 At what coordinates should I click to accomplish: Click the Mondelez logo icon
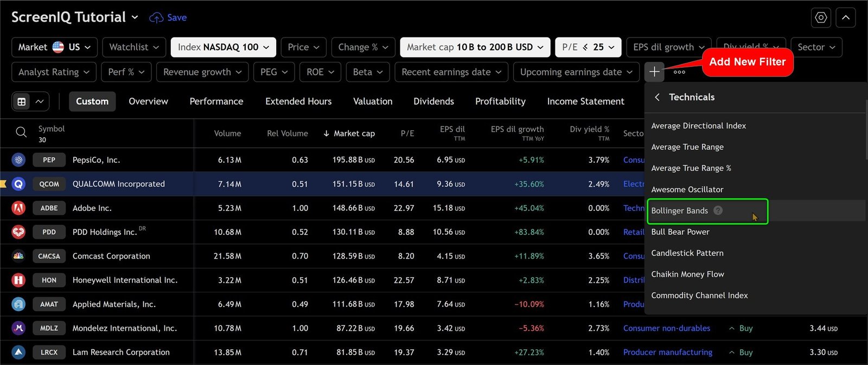pyautogui.click(x=18, y=328)
